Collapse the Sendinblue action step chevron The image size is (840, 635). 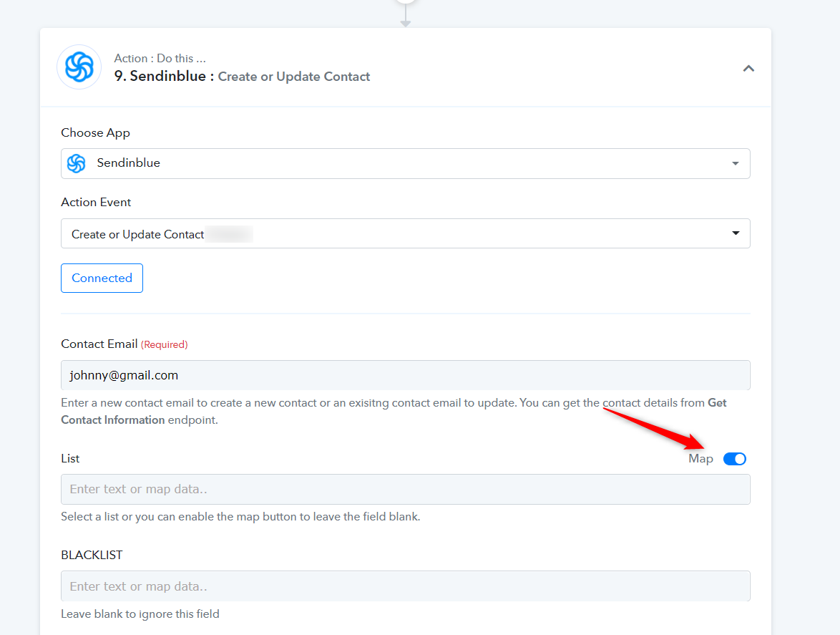[x=748, y=69]
